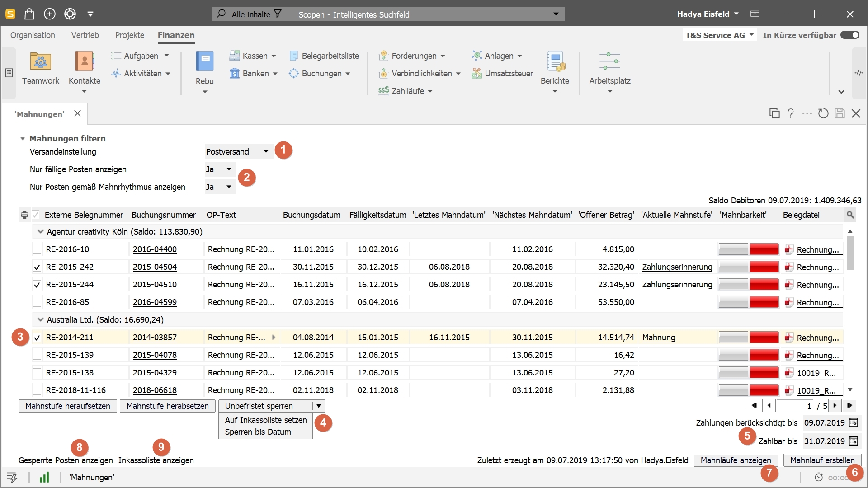868x488 pixels.
Task: Click Gesperrte Posten anzeigen link
Action: click(x=66, y=460)
